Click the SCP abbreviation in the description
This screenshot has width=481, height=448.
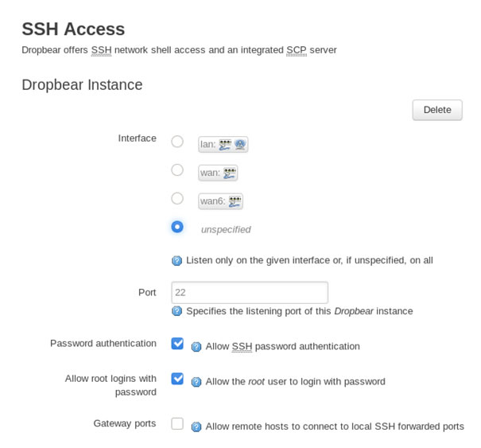(297, 50)
